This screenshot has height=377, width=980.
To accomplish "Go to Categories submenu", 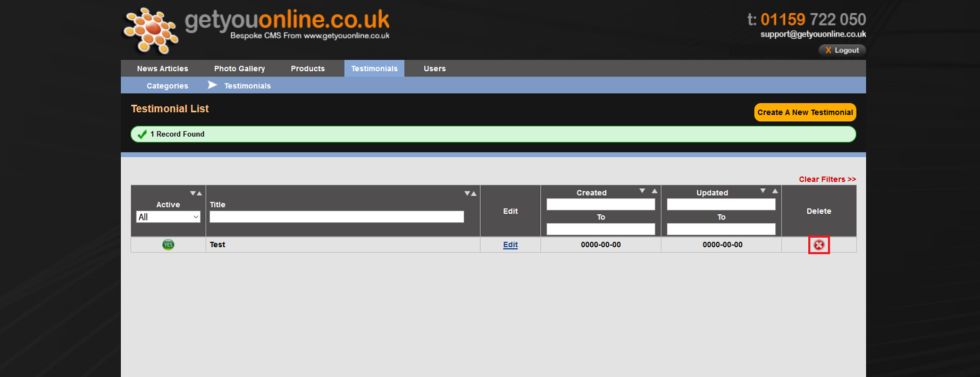I will pos(167,86).
